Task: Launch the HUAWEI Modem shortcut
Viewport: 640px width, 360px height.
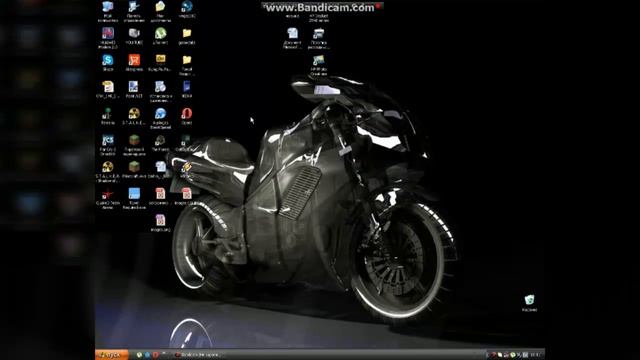Action: click(x=108, y=38)
